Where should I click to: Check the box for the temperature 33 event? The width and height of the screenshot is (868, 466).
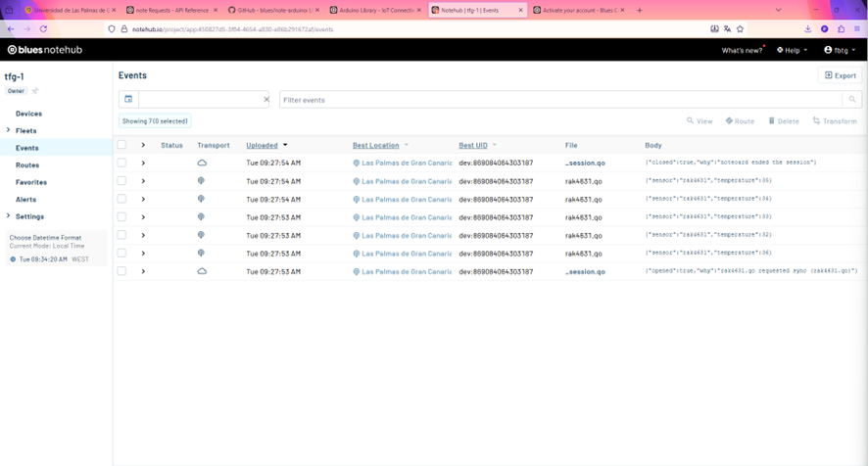[x=121, y=217]
